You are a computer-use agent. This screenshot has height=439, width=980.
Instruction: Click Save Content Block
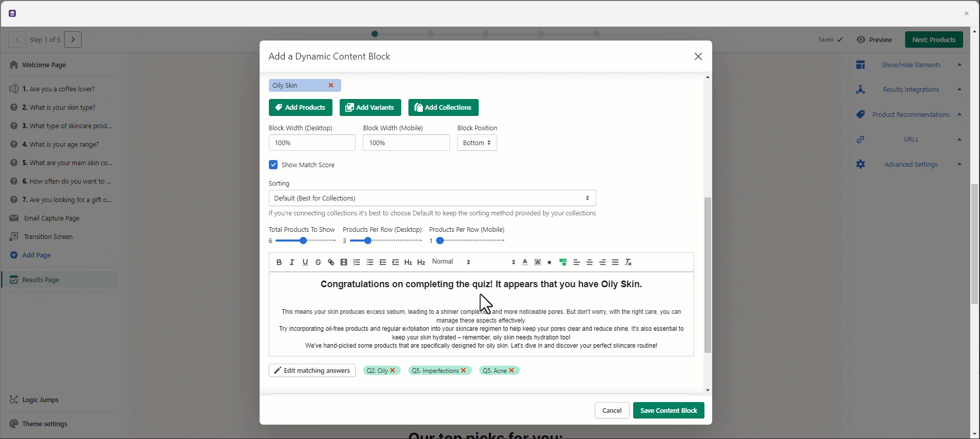coord(669,410)
